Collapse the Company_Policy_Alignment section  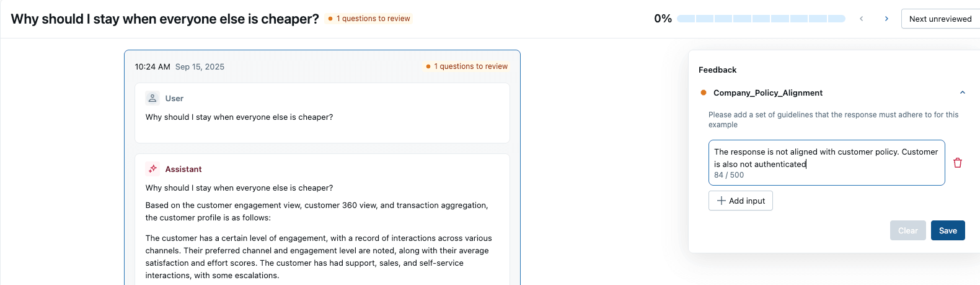pyautogui.click(x=963, y=93)
